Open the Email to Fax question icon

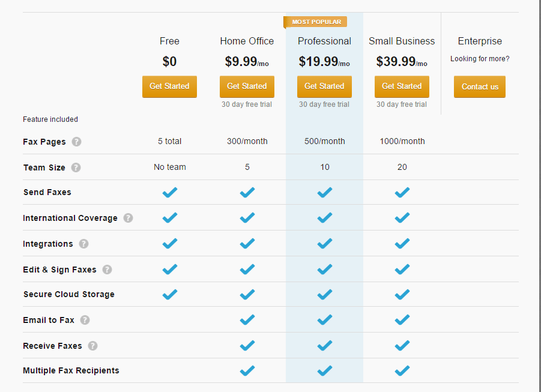tap(85, 320)
